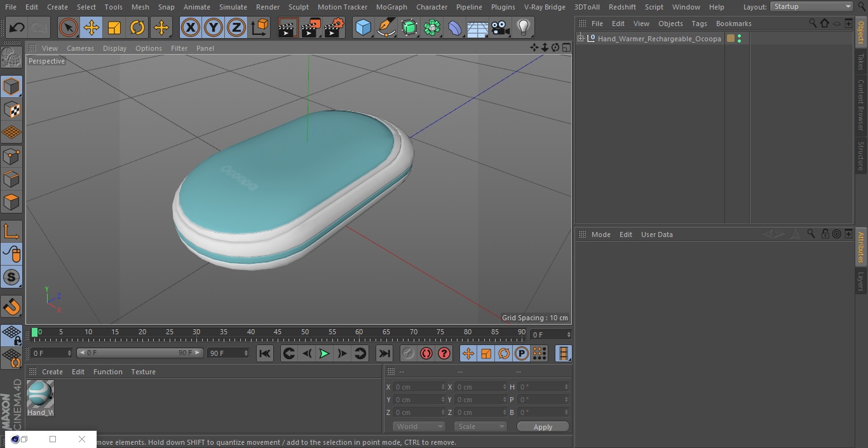Select the Move tool
This screenshot has height=448, width=868.
(x=91, y=27)
